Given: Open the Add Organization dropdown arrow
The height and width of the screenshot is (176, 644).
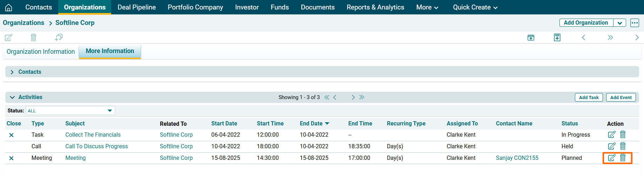Looking at the screenshot, I should pyautogui.click(x=620, y=23).
